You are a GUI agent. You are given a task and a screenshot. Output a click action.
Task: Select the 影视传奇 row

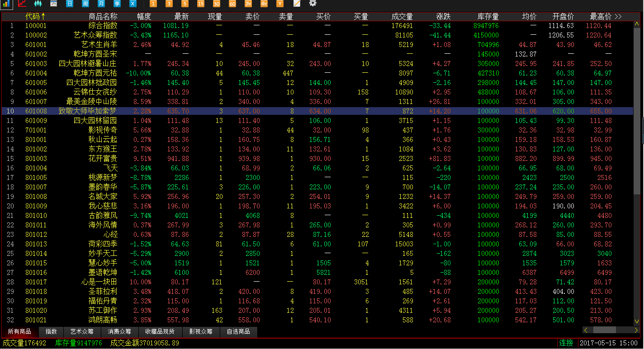(x=317, y=130)
